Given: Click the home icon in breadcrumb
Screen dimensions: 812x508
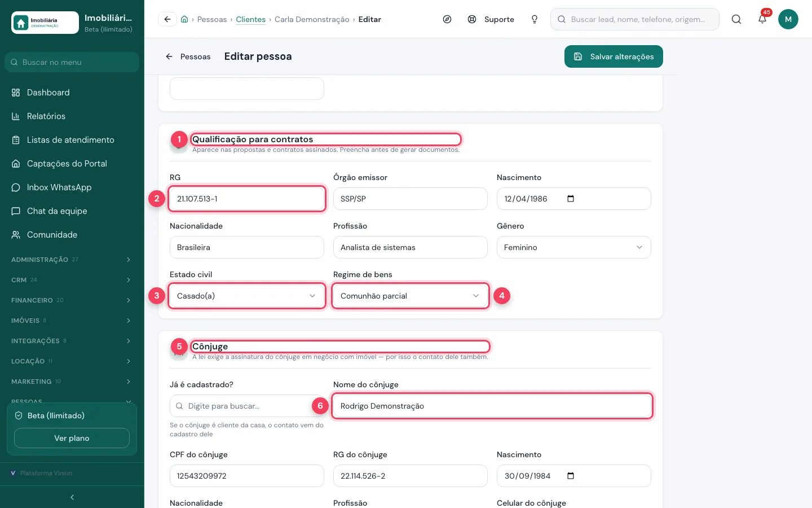Looking at the screenshot, I should point(184,19).
